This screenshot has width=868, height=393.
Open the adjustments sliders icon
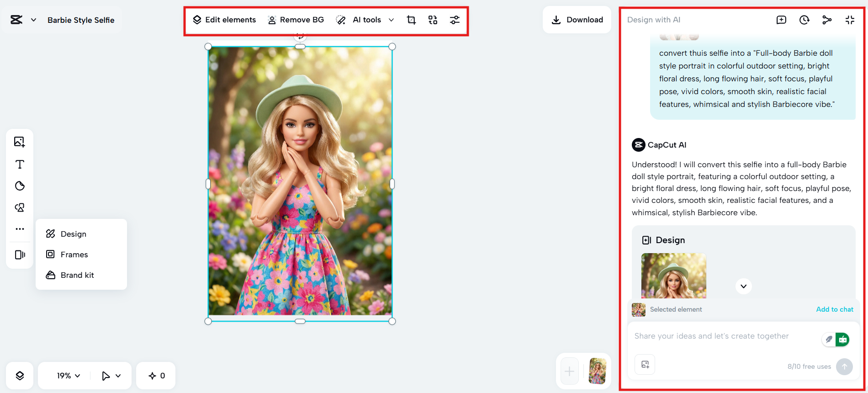455,20
